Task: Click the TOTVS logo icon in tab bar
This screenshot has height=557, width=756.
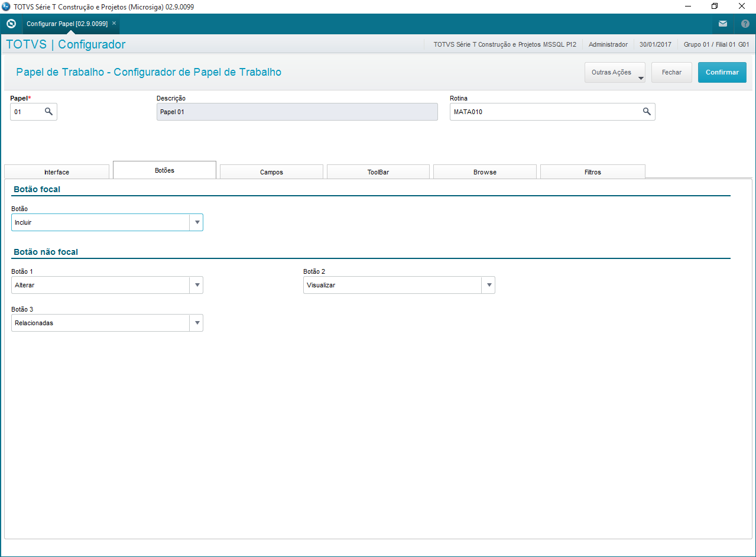Action: (11, 24)
